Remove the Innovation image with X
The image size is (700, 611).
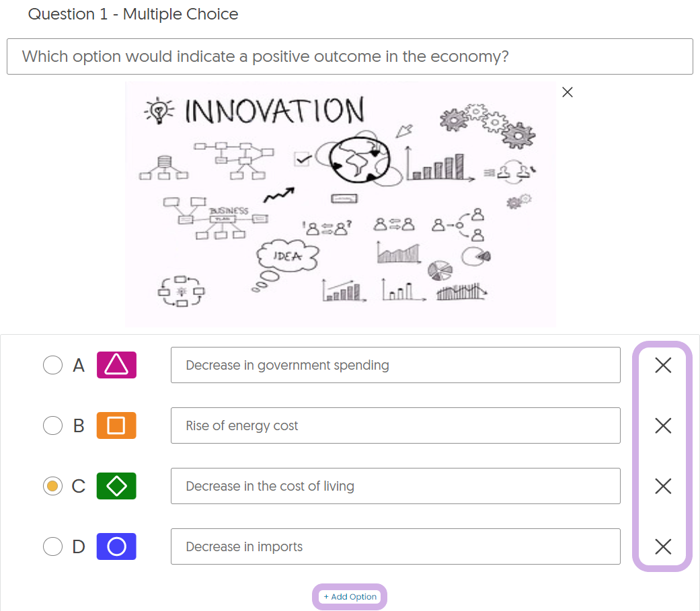tap(568, 92)
